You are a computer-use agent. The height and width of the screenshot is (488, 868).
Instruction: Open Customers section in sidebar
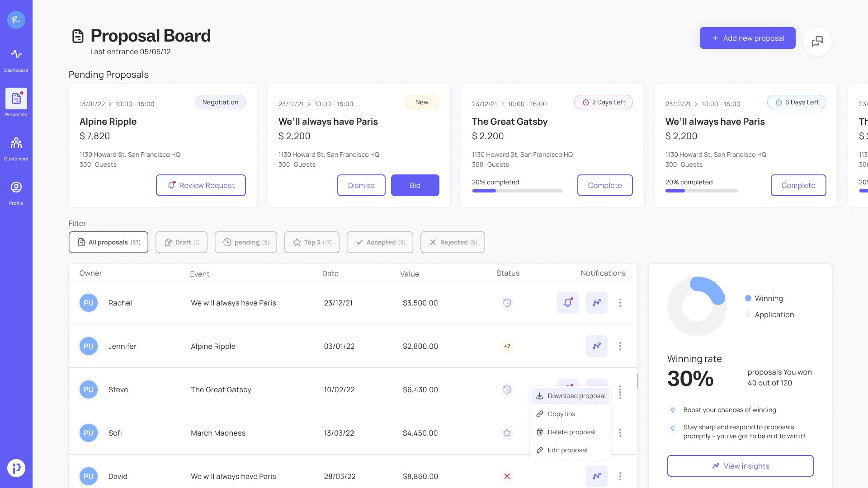point(16,149)
